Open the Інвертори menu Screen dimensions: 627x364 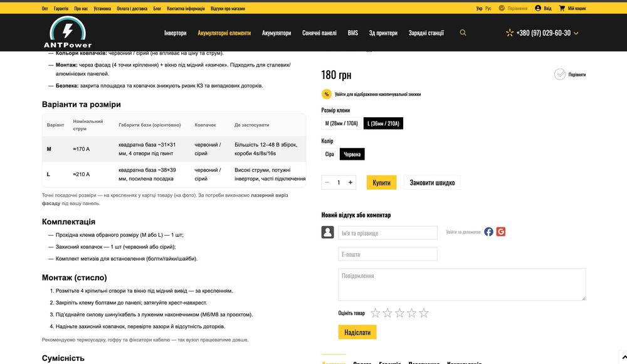point(175,33)
